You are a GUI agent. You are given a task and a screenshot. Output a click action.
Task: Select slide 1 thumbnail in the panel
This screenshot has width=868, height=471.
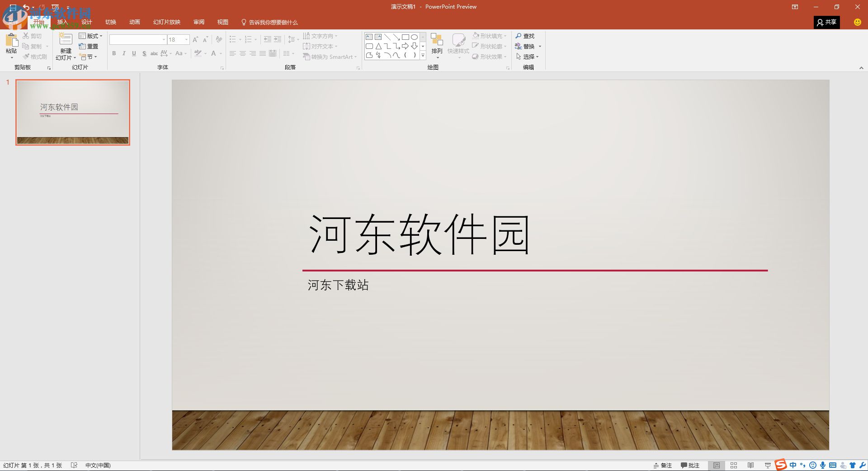coord(72,112)
